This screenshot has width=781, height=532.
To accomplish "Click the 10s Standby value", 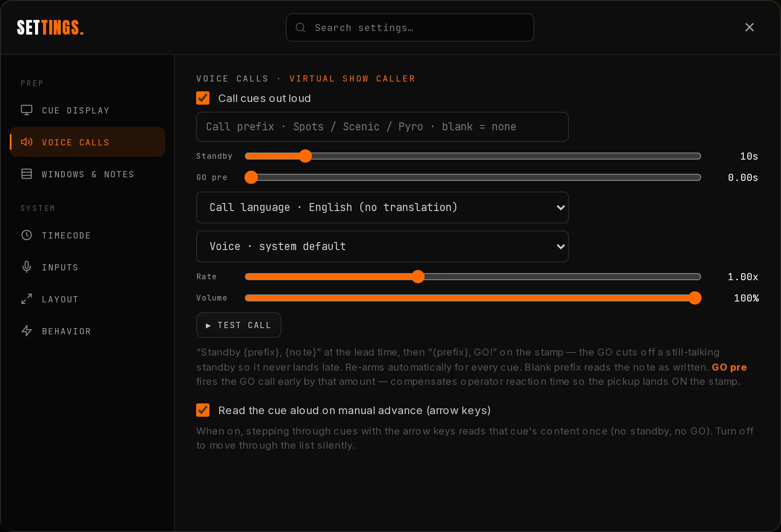I will [x=749, y=156].
